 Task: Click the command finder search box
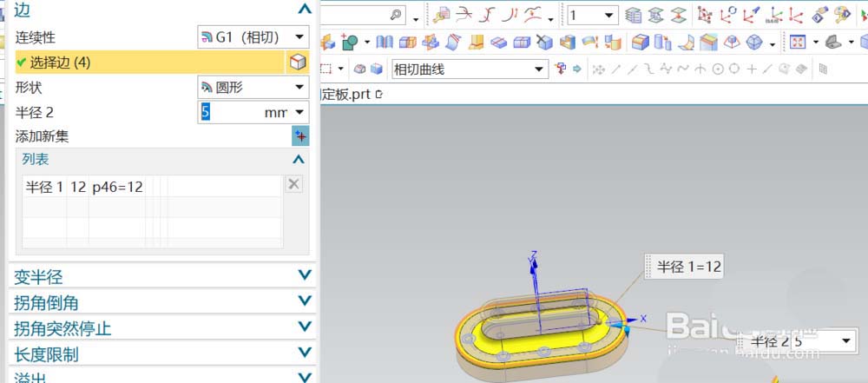[x=363, y=16]
